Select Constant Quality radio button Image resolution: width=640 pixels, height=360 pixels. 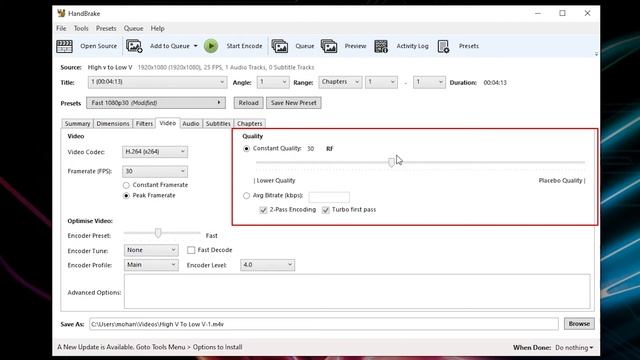pos(246,149)
